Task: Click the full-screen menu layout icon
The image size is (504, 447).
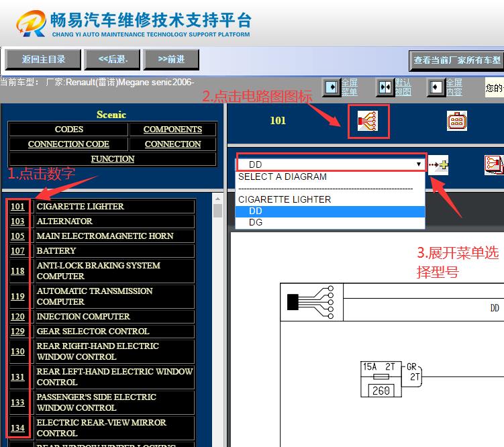Action: click(x=332, y=87)
